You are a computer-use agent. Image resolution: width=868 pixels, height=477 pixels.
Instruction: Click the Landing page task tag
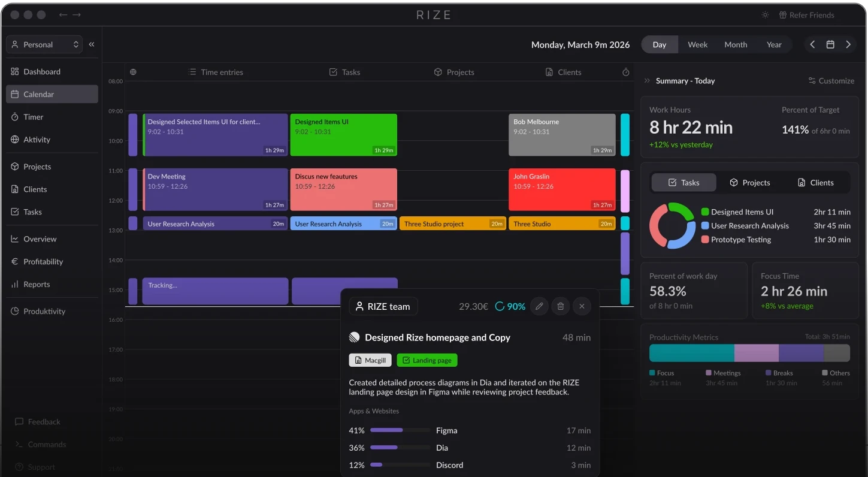[x=427, y=360]
